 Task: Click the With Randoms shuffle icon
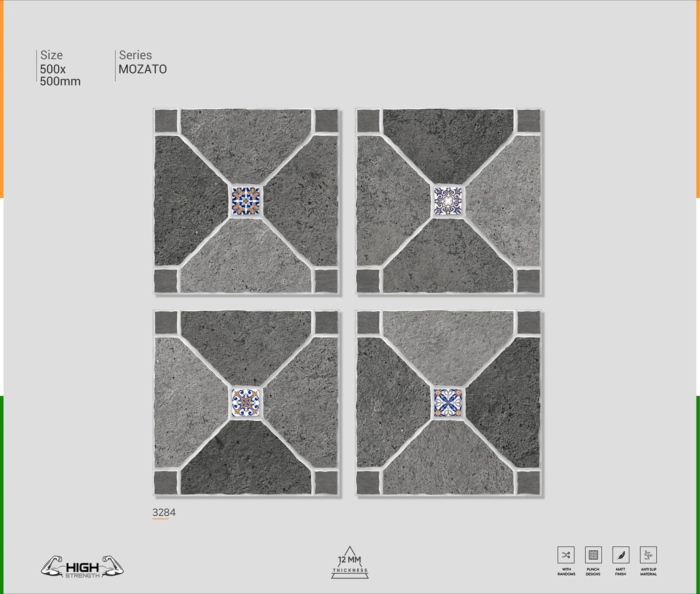pos(566,555)
